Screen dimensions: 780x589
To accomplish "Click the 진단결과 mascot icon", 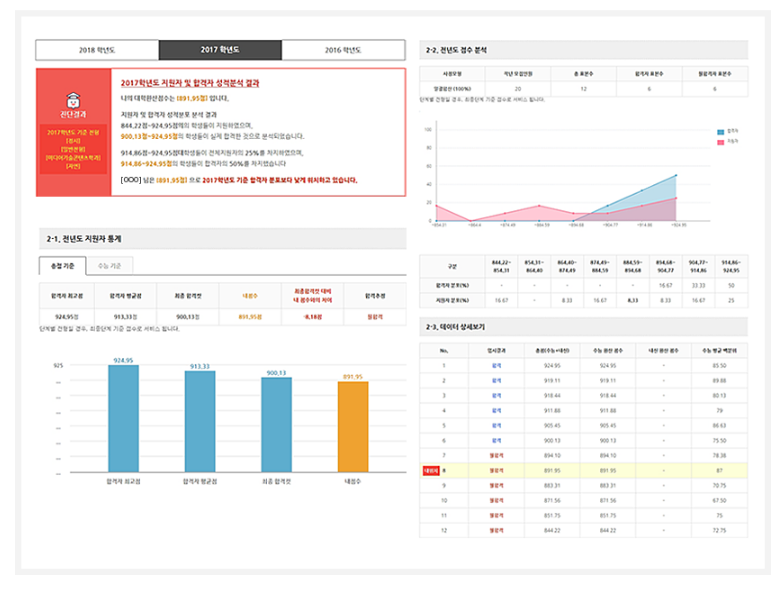I will coord(73,100).
